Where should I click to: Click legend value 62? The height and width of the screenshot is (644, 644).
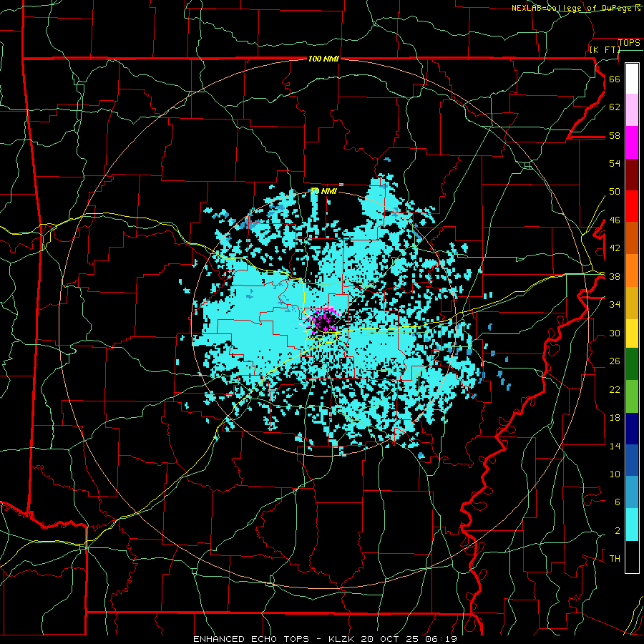tap(615, 107)
